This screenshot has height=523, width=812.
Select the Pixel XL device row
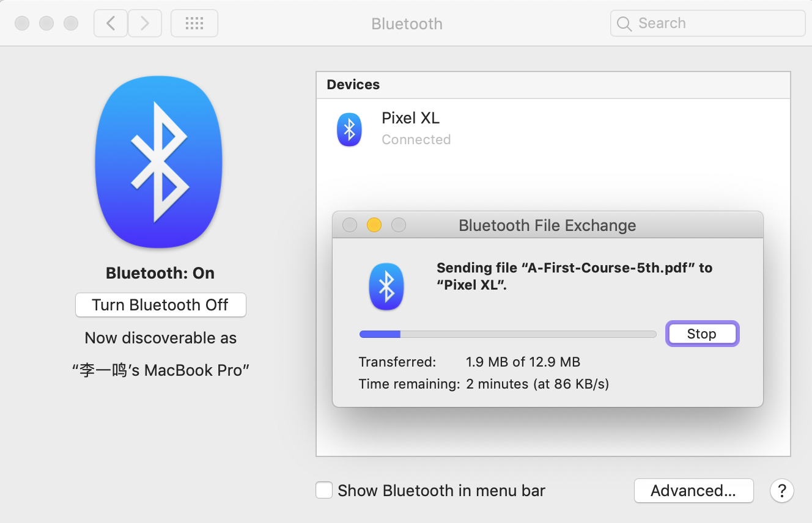pos(553,129)
